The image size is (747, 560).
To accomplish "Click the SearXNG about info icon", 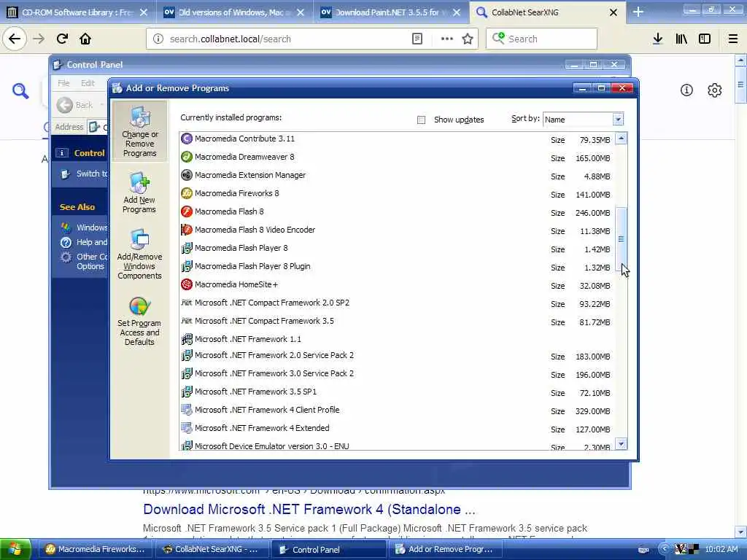I will coord(686,90).
